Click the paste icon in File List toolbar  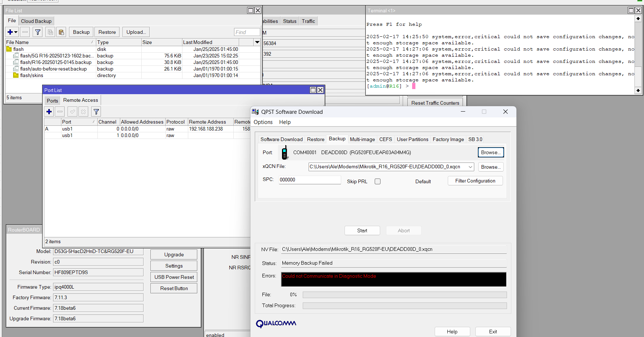[61, 32]
